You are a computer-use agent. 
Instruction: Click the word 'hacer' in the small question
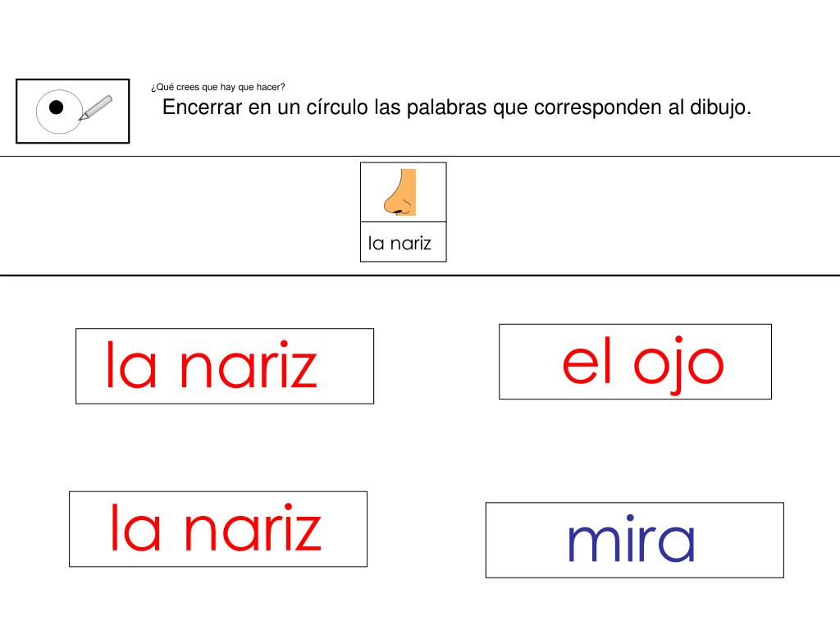(270, 87)
